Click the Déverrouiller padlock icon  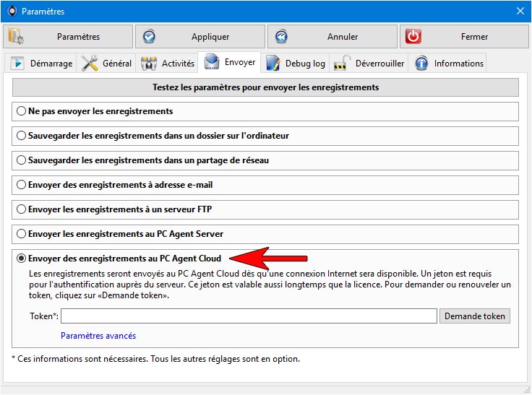pyautogui.click(x=342, y=63)
